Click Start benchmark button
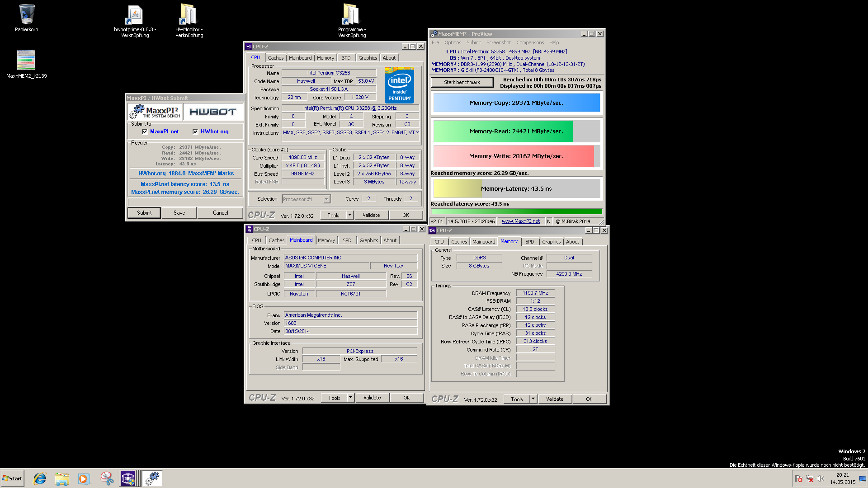Screen dimensions: 868x488 coord(462,82)
